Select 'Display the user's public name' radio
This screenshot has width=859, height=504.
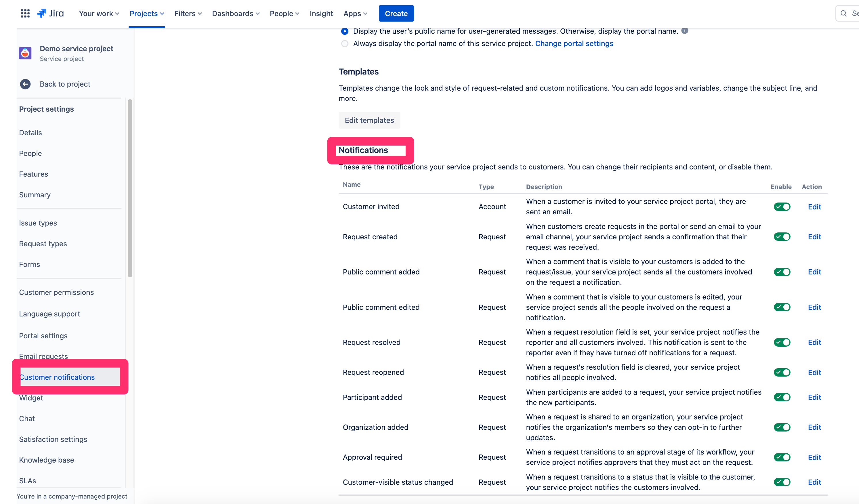pyautogui.click(x=345, y=31)
